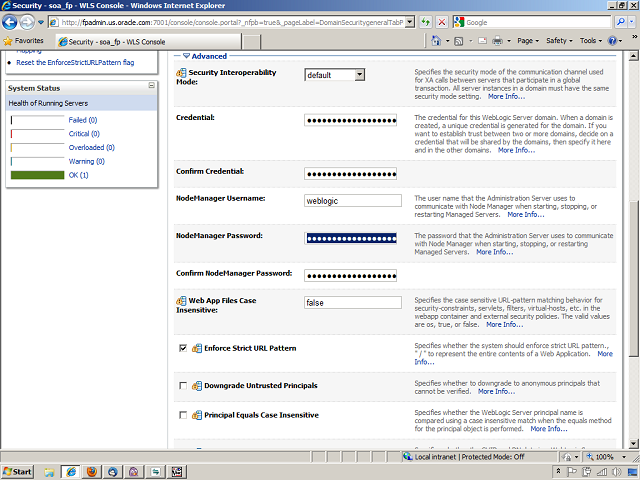Image resolution: width=640 pixels, height=480 pixels.
Task: Collapse the Advanced section
Action: (x=185, y=57)
